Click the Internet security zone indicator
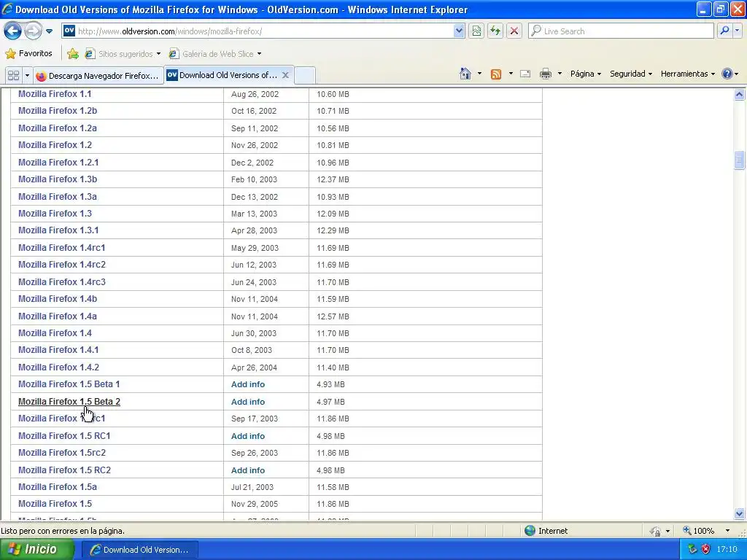Screen dimensions: 747x560 [x=546, y=531]
